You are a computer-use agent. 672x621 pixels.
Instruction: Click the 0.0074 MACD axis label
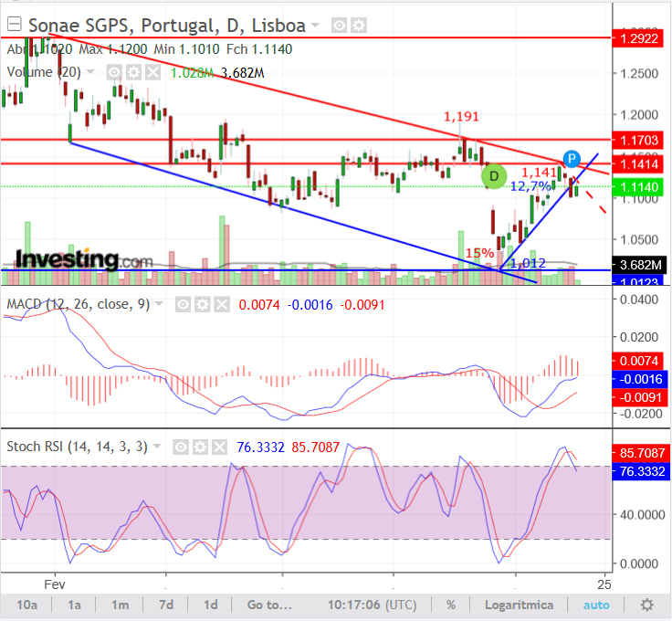(638, 361)
